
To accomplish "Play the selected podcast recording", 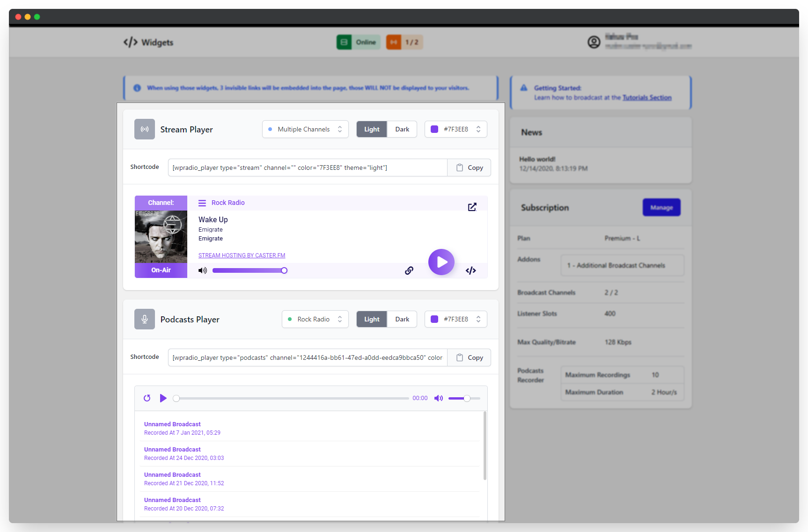I will pos(163,398).
